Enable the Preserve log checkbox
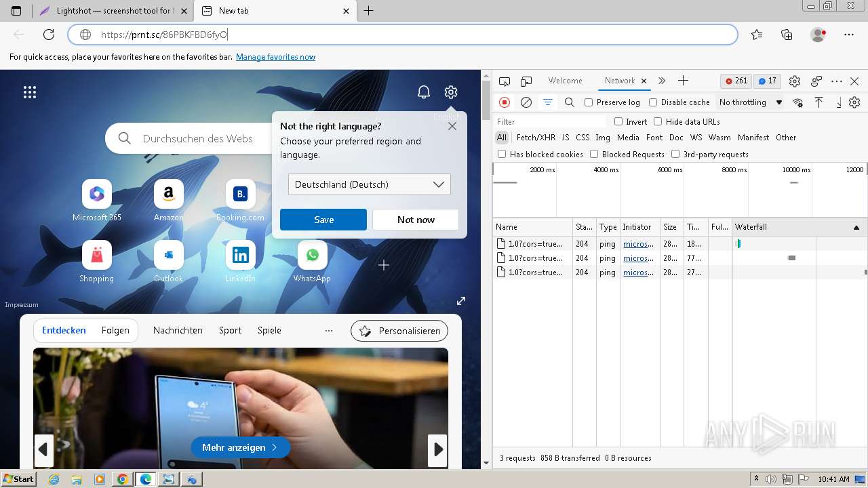868x488 pixels. pos(589,102)
